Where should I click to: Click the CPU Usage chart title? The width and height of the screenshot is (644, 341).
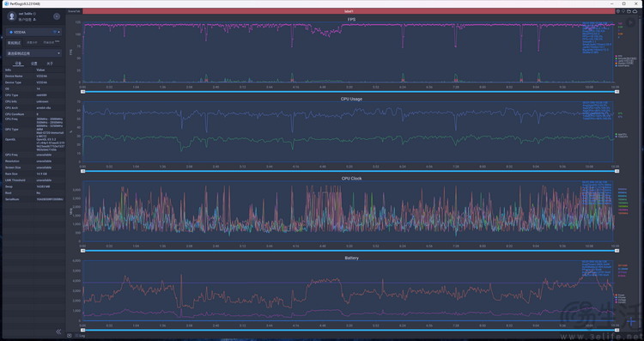tap(351, 99)
